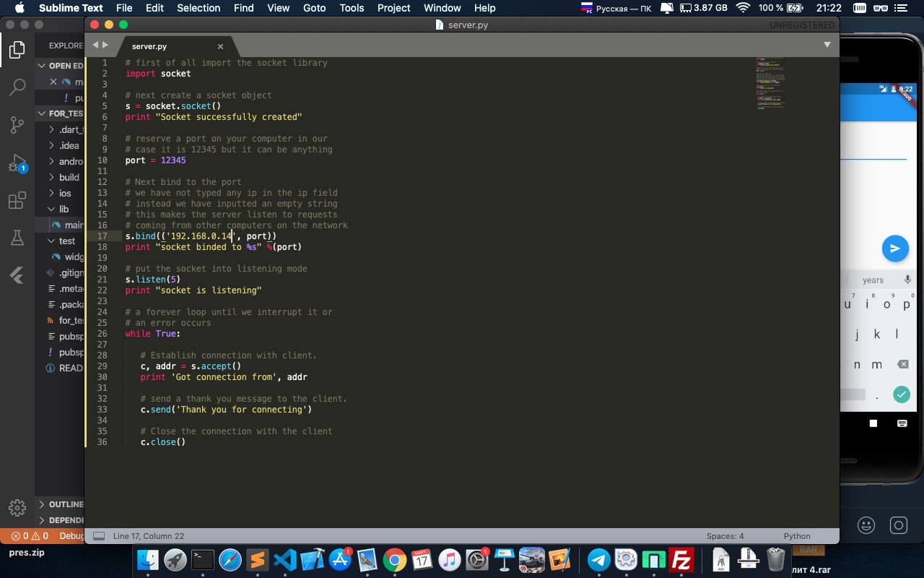924x578 pixels.
Task: Tap emulator keyboard microphone icon
Action: point(908,280)
